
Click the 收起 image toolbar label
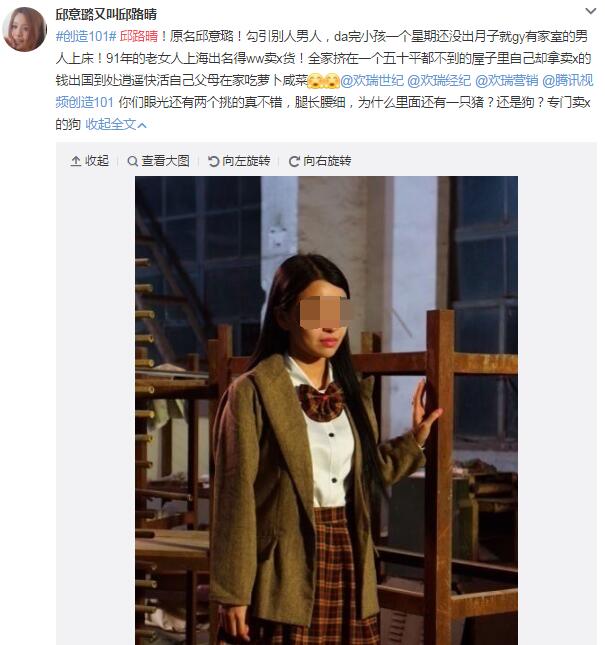(97, 161)
